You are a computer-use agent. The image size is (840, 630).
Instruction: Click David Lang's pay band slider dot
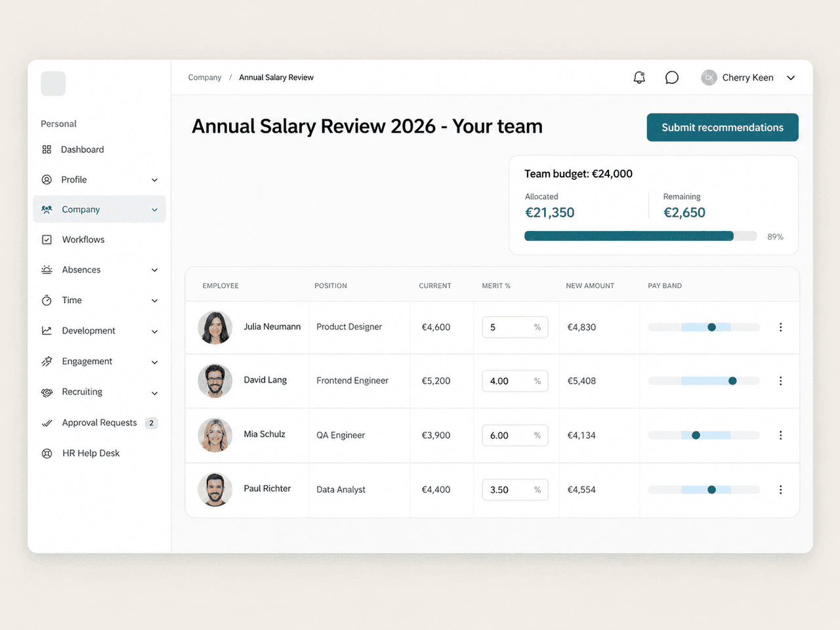coord(732,381)
